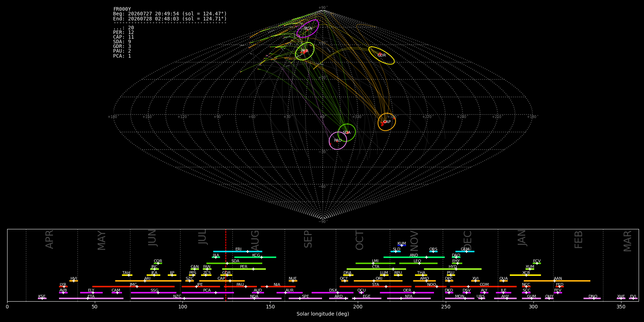
Task: Click the PER radiant circle on sky map
Action: point(305,51)
